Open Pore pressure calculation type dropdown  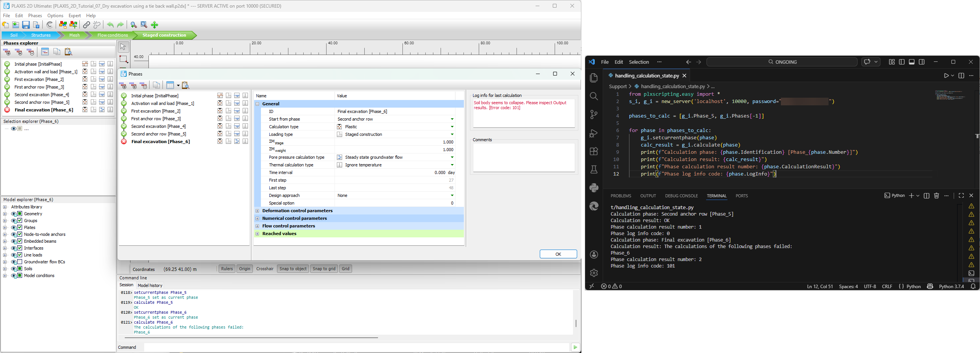[x=452, y=157]
